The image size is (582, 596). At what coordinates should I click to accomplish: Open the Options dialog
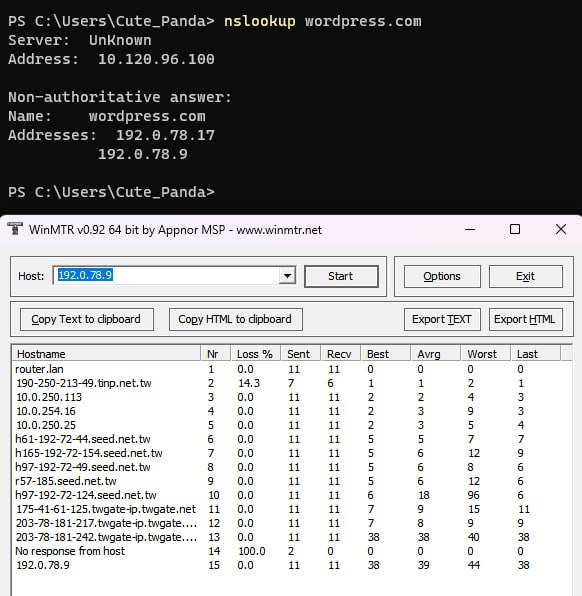pos(442,276)
